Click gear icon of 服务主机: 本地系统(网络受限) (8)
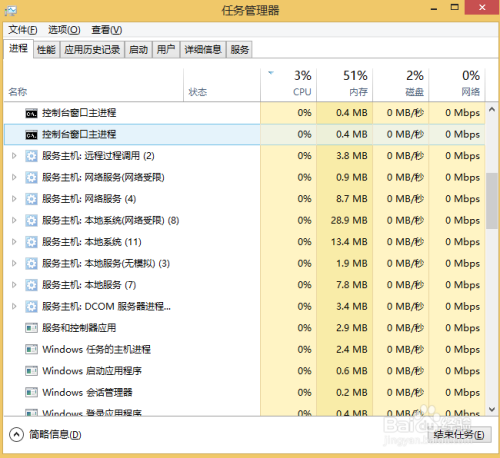This screenshot has width=500, height=458. tap(31, 221)
